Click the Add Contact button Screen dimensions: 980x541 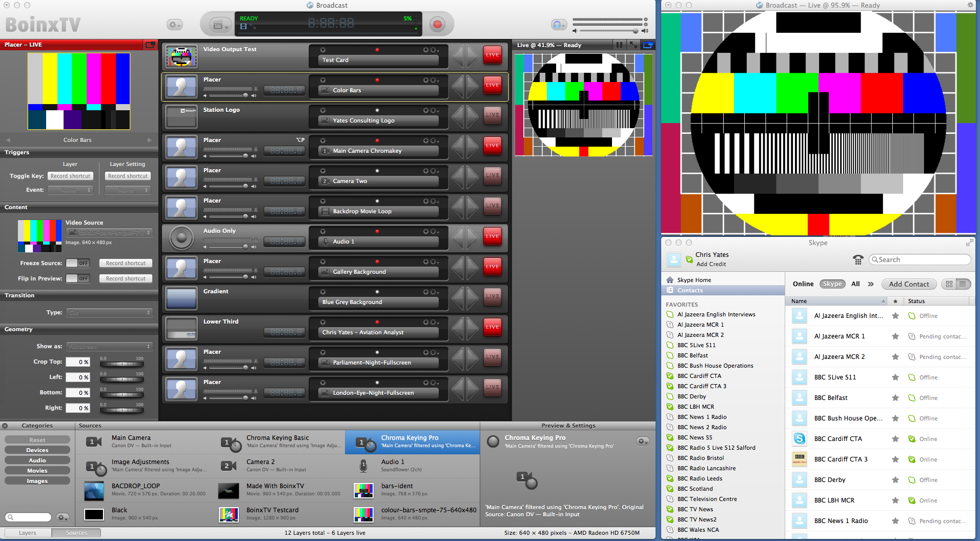(x=909, y=284)
